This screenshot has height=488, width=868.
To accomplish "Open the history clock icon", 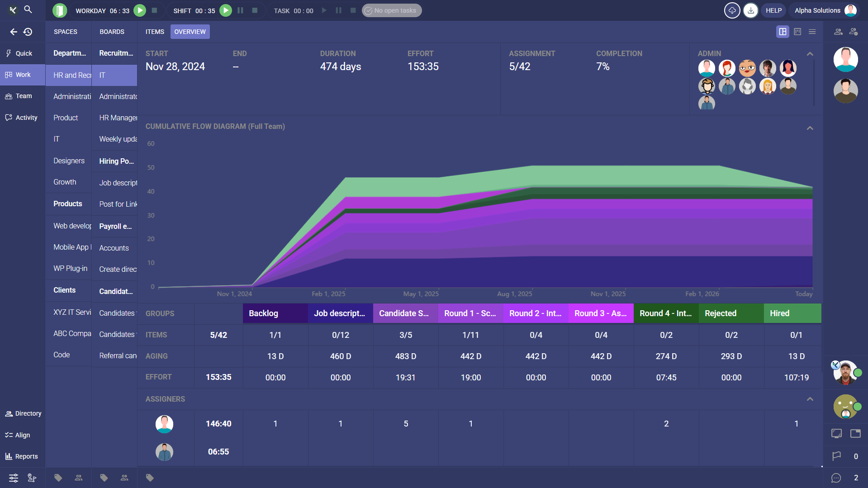I will tap(28, 32).
